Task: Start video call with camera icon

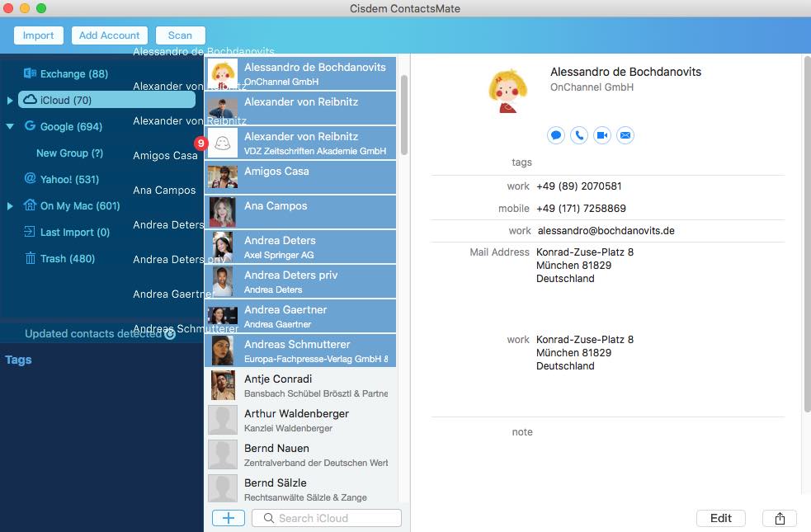Action: [x=602, y=135]
